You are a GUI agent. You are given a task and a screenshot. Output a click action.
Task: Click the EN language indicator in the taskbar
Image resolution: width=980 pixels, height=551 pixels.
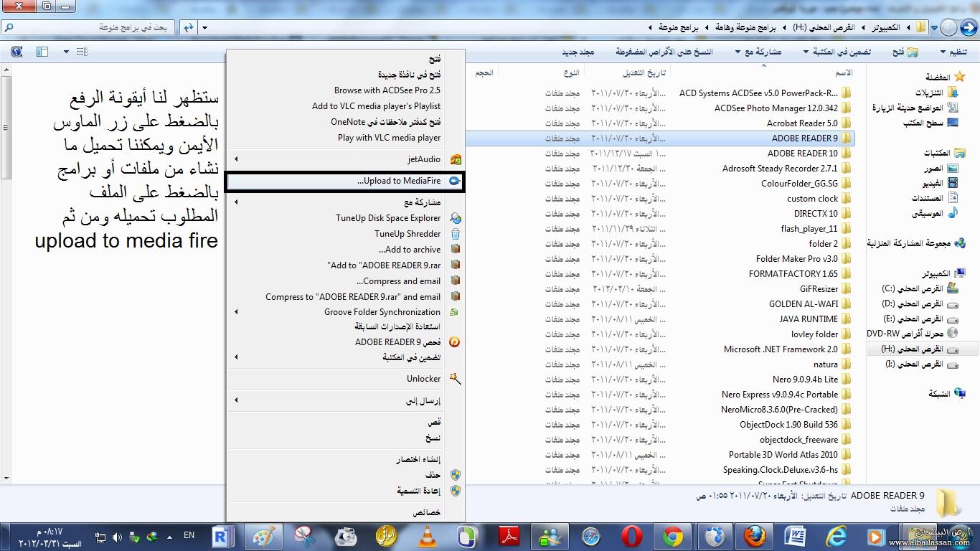(189, 536)
